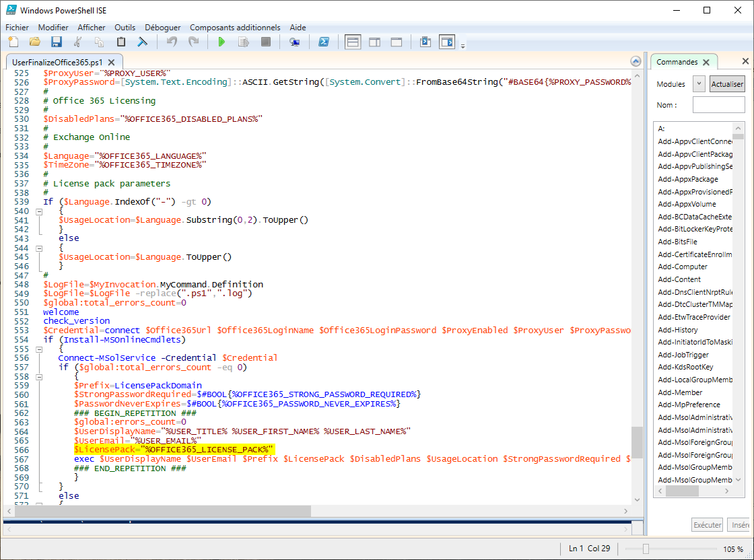754x560 pixels.
Task: Click the New remote PowerShell tab icon
Action: coord(294,42)
